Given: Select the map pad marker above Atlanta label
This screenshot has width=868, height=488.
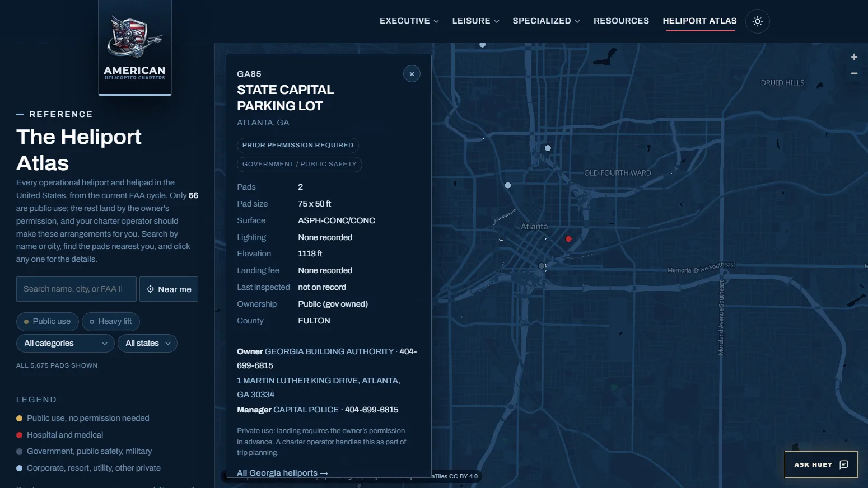Looking at the screenshot, I should coord(548,148).
